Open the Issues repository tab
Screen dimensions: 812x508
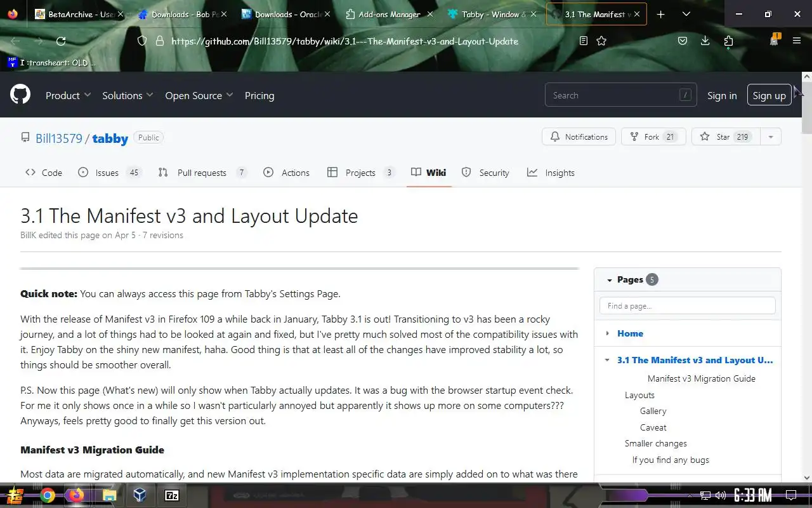point(109,173)
